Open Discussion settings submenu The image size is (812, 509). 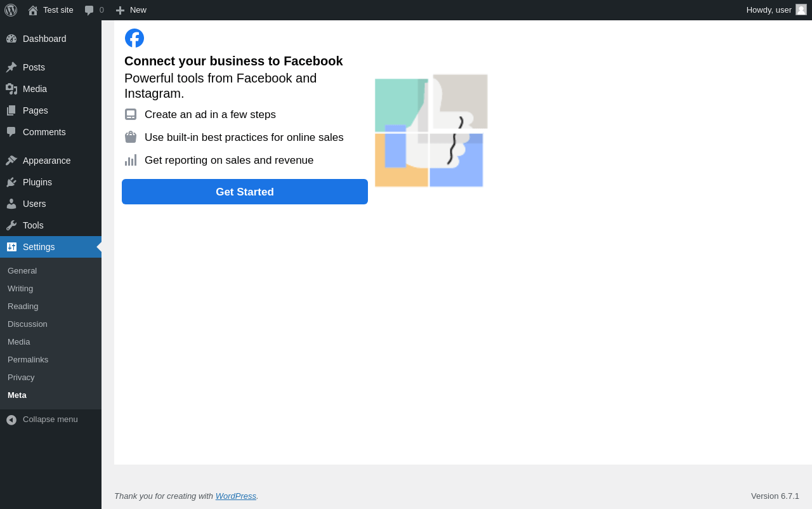coord(51,324)
